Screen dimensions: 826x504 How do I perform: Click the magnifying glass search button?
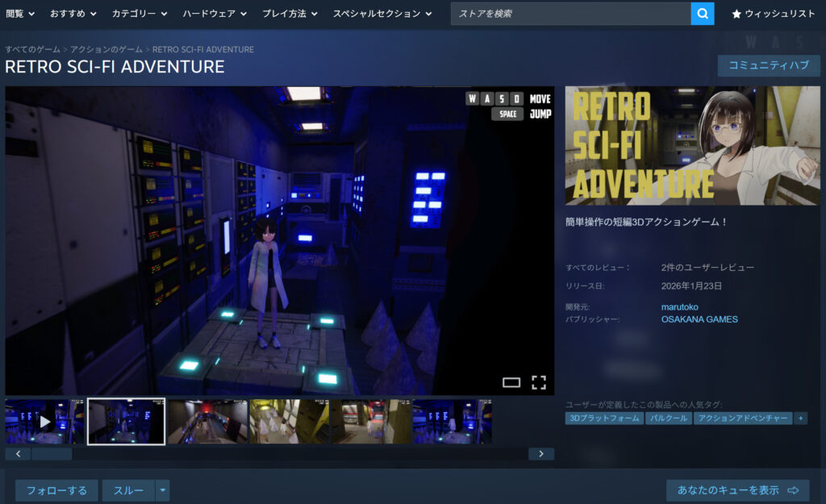(703, 14)
